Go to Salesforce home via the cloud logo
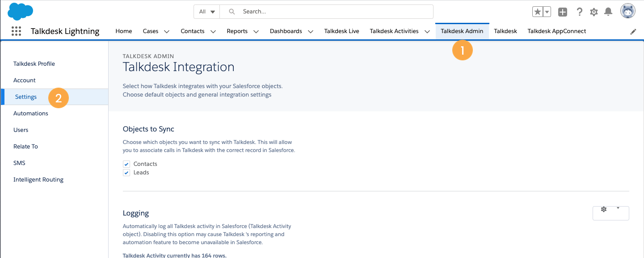This screenshot has height=258, width=644. point(21,11)
